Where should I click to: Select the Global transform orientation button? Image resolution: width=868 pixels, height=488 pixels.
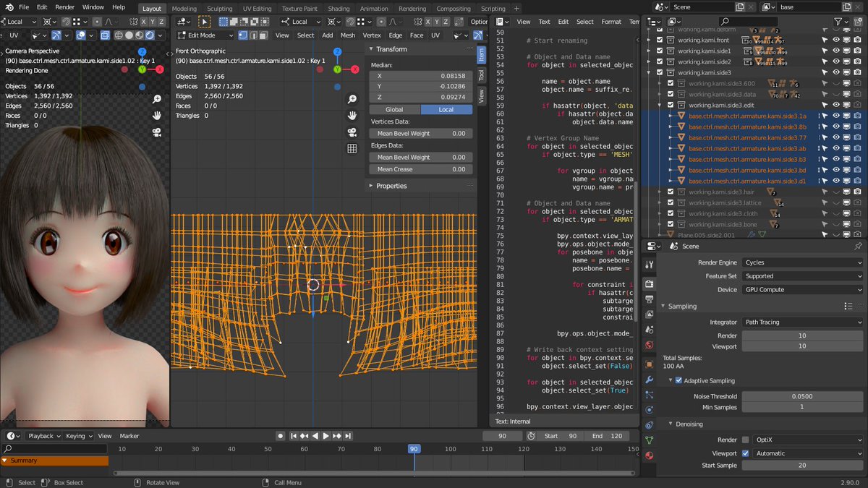click(x=394, y=110)
